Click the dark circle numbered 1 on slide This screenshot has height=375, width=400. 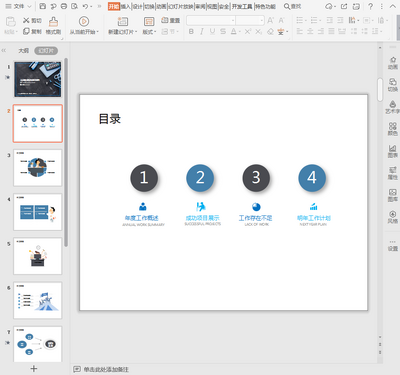[x=144, y=178]
